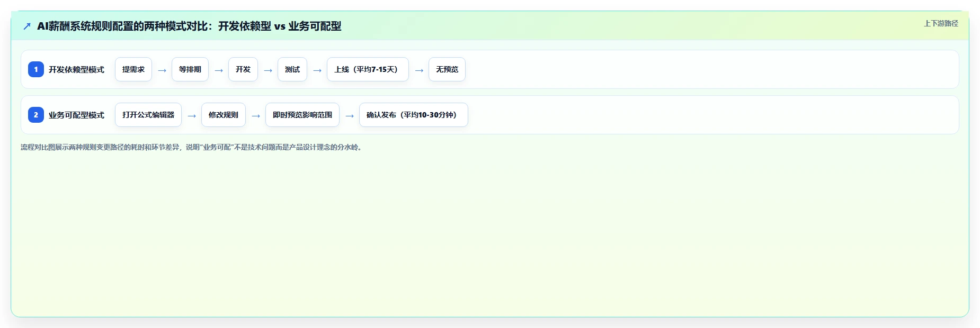The height and width of the screenshot is (328, 980).
Task: Click the 即时预览影响范围 step box
Action: 302,115
